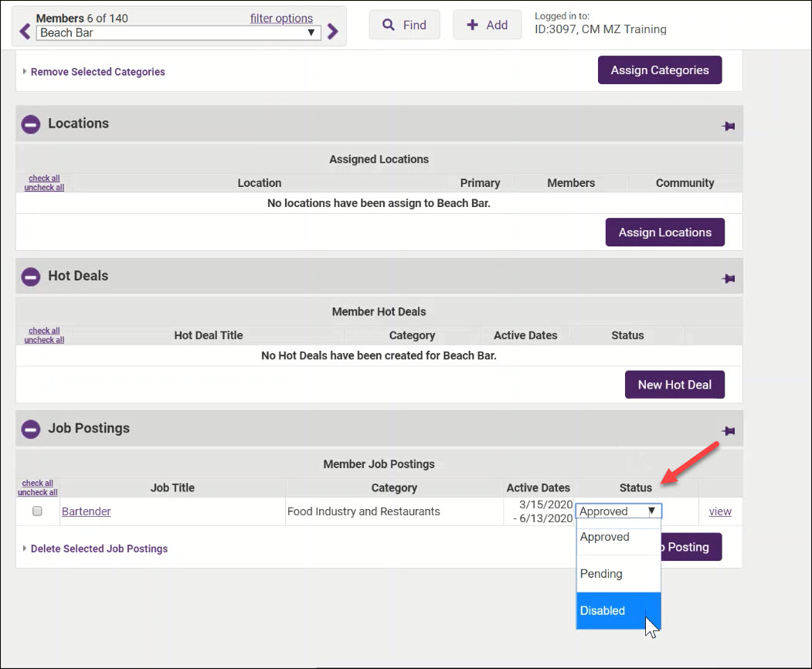Screen dimensions: 812x669
Task: Go to next member with right arrow
Action: coord(332,32)
